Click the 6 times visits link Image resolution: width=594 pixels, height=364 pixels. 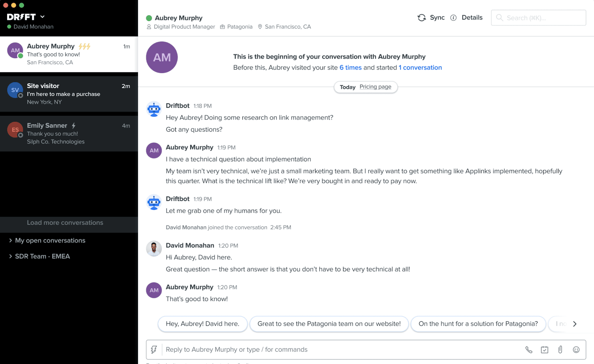[x=351, y=68]
